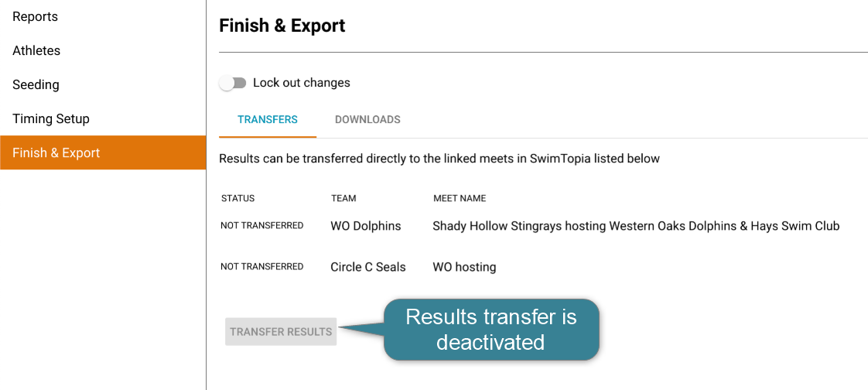868x390 pixels.
Task: Select Finish & Export sidebar item
Action: coord(56,152)
